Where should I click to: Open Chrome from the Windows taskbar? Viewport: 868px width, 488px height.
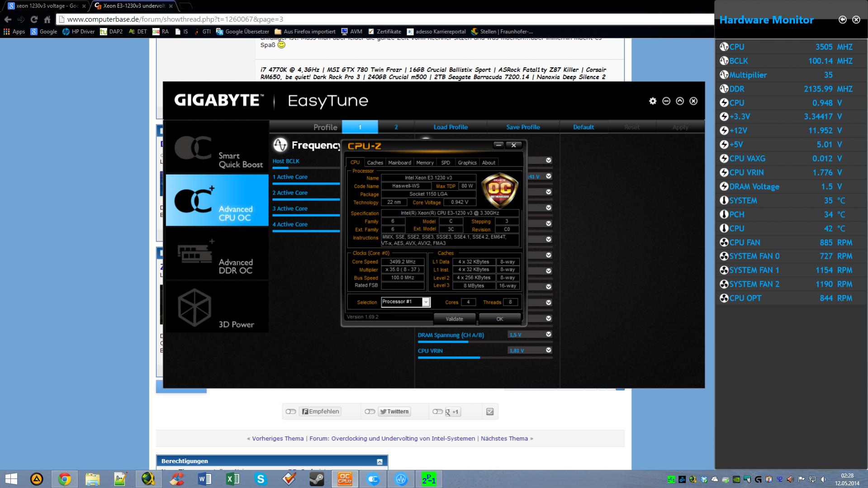click(x=64, y=479)
